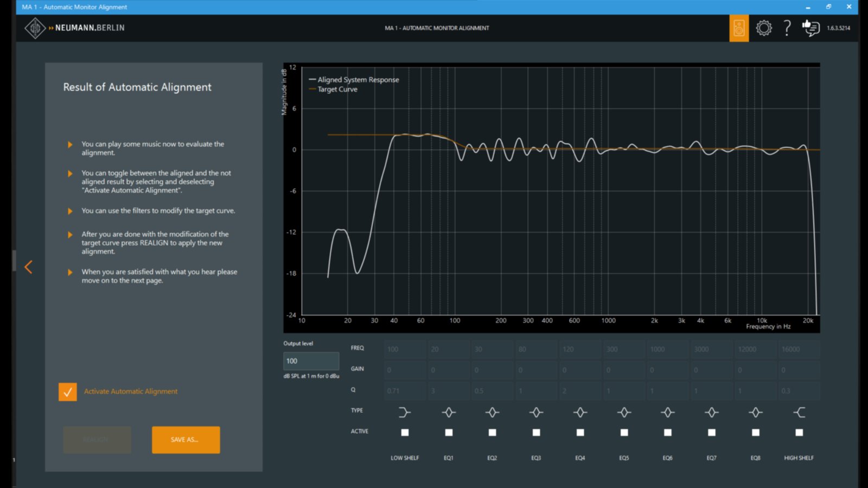Click Low Shelf Q field 0.71
This screenshot has height=488, width=868.
pyautogui.click(x=405, y=390)
